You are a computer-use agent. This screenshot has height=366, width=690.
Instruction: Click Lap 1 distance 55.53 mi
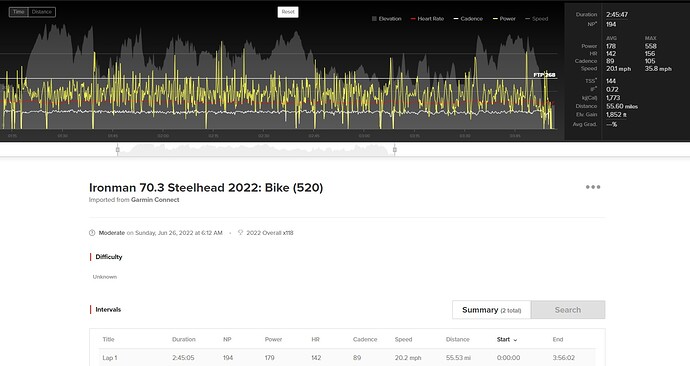pyautogui.click(x=458, y=358)
